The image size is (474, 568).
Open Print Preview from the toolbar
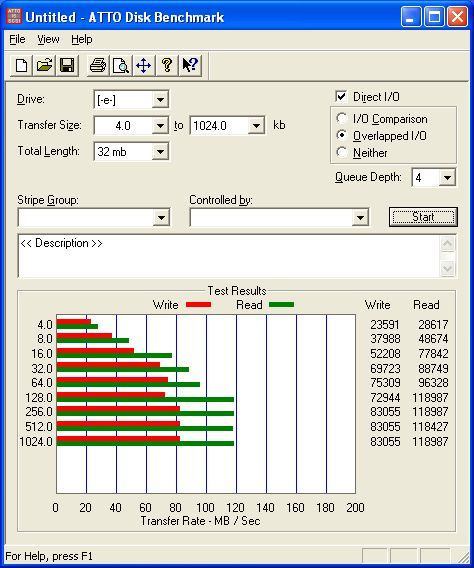[x=121, y=66]
